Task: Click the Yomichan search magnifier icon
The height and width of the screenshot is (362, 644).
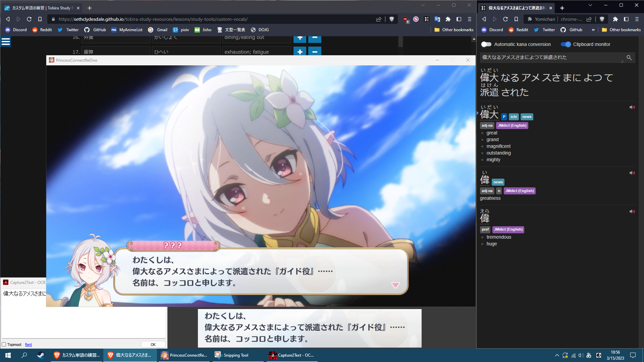Action: pos(629,58)
